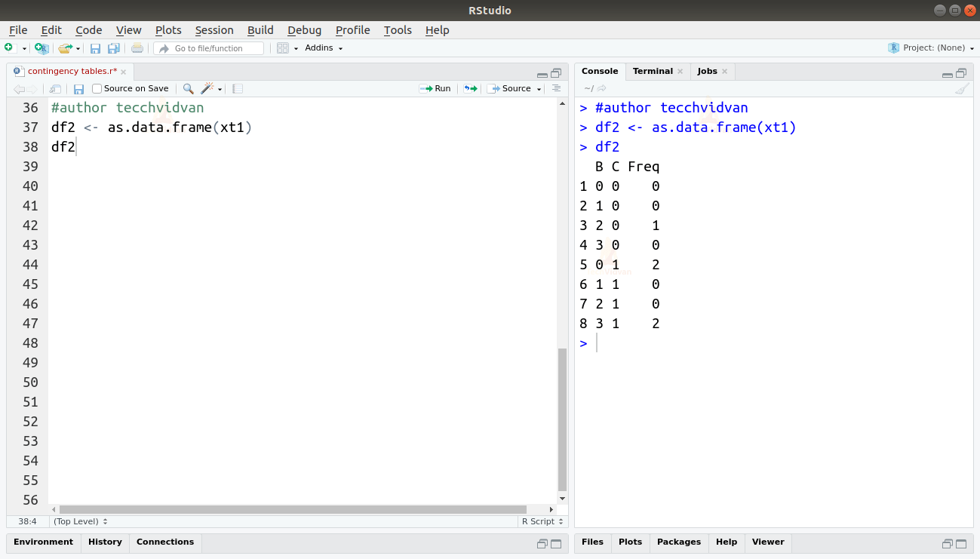Open the R Script language mode dropdown

coord(542,521)
